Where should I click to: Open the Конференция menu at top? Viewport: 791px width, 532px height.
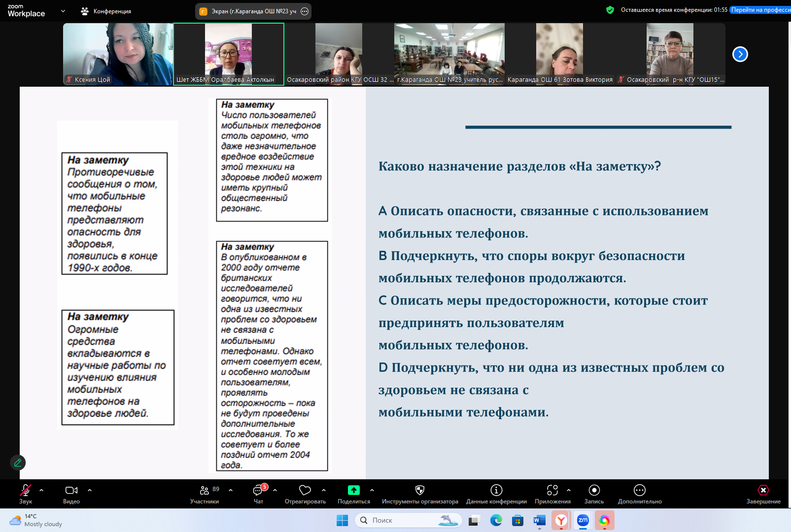(x=106, y=11)
